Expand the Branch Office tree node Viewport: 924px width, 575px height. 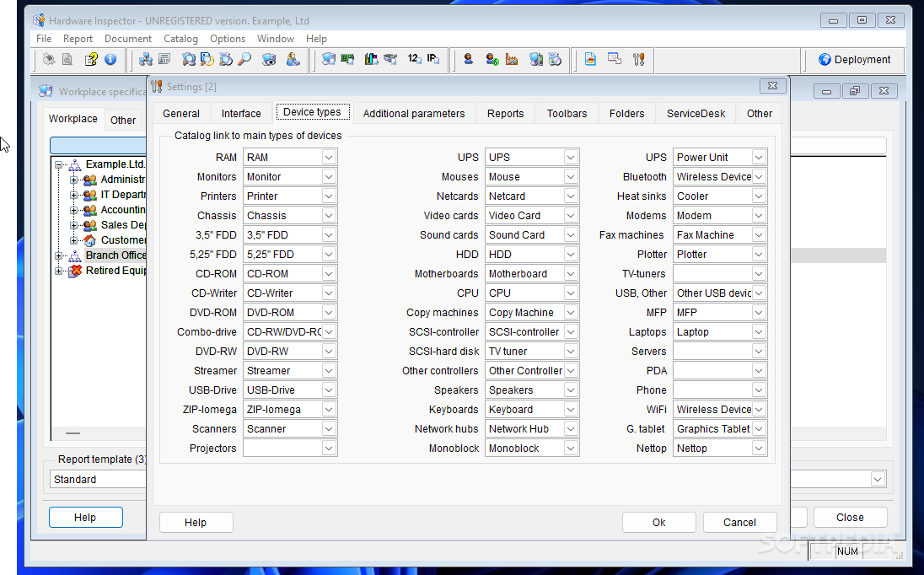(58, 255)
